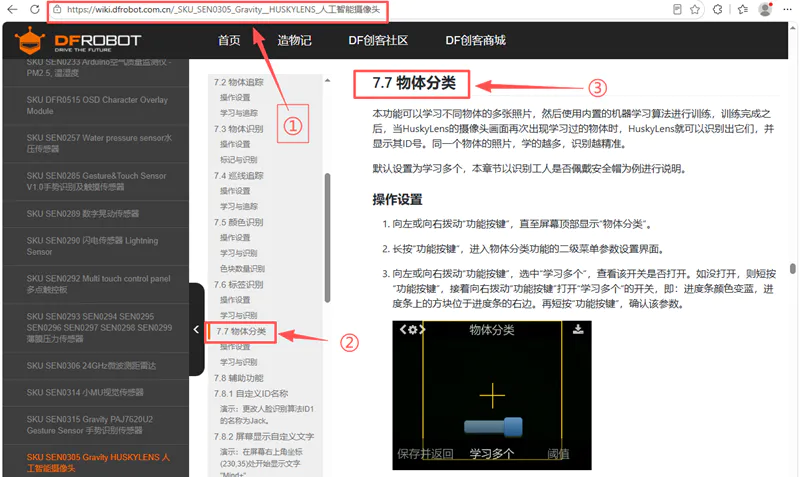Open the browser settings ellipsis menu
Image resolution: width=800 pixels, height=477 pixels.
coord(787,9)
